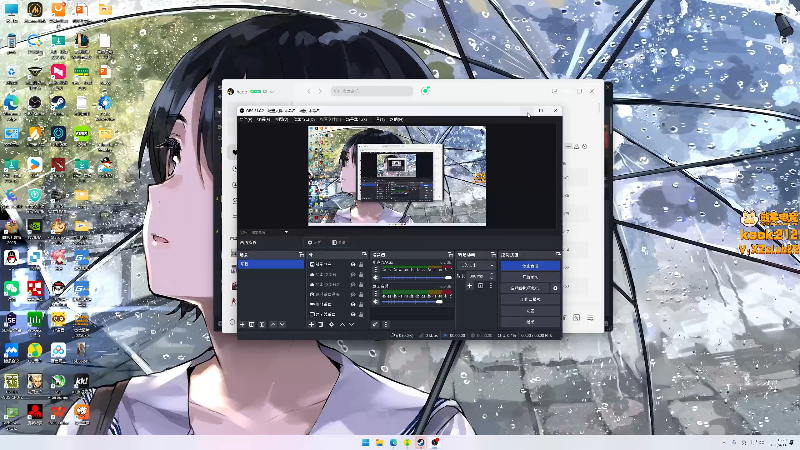Adjust first channel volume slider

417,278
